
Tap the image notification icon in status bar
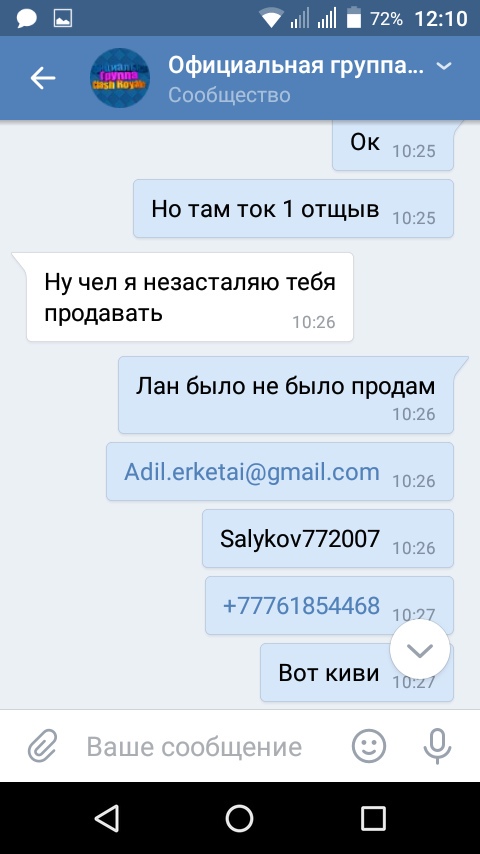click(x=63, y=19)
